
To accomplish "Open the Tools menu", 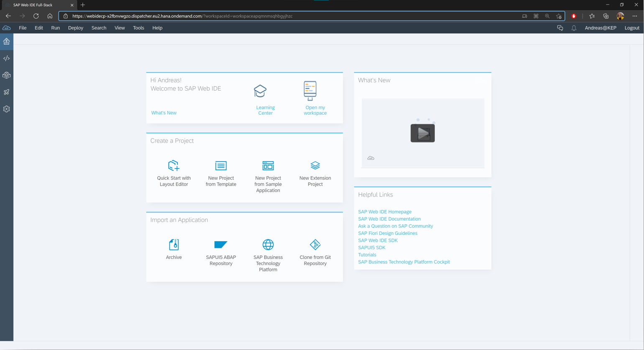I will (138, 28).
